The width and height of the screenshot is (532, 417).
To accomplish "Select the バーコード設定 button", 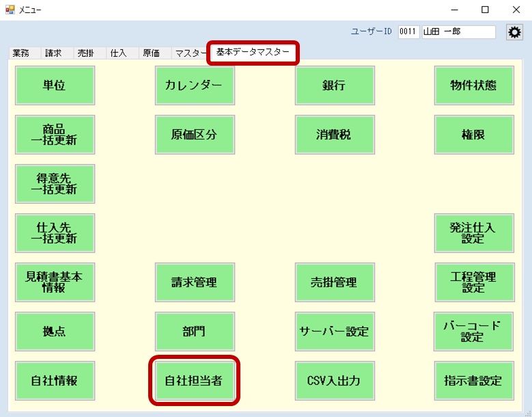I will click(x=473, y=332).
